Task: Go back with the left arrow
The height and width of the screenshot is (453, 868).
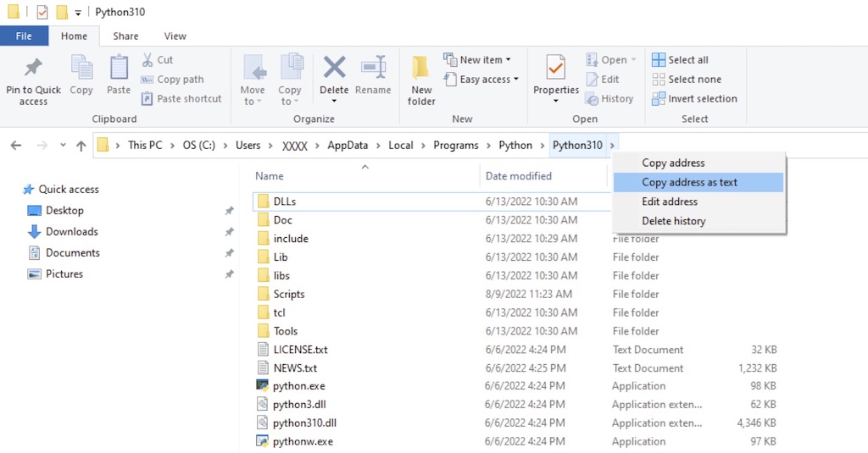Action: coord(16,146)
